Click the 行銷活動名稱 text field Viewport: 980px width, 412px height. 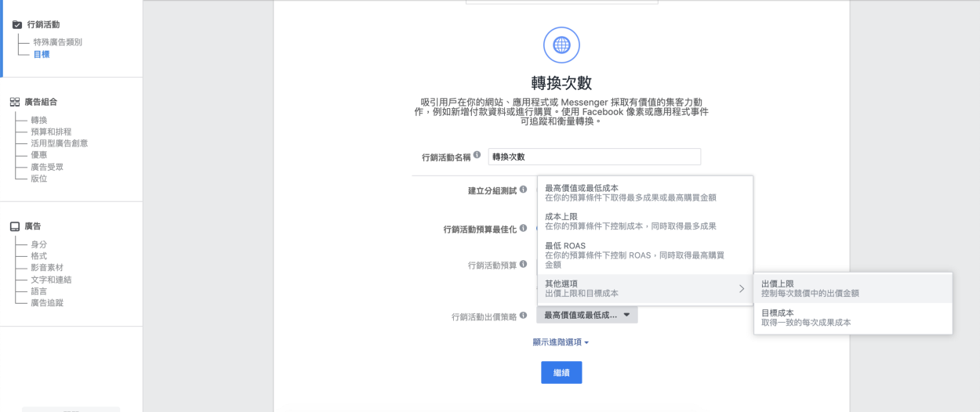593,157
